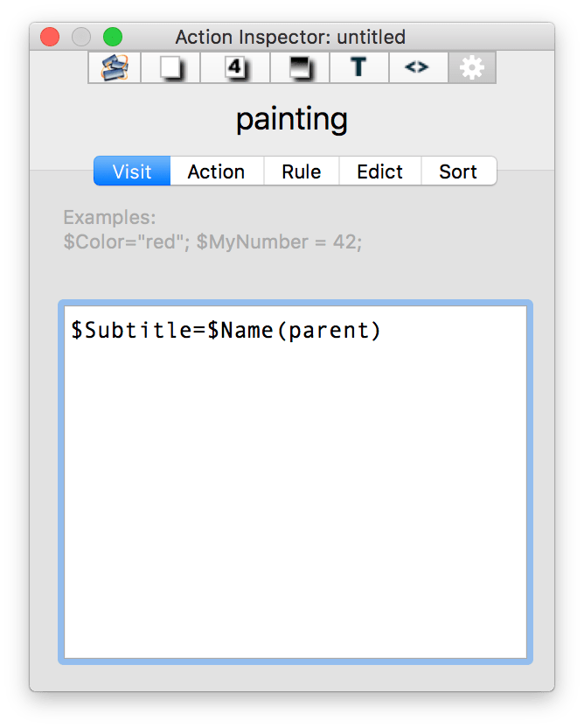Viewport: 584px width, 728px height.
Task: Minimize the window with the yellow button
Action: coord(81,37)
